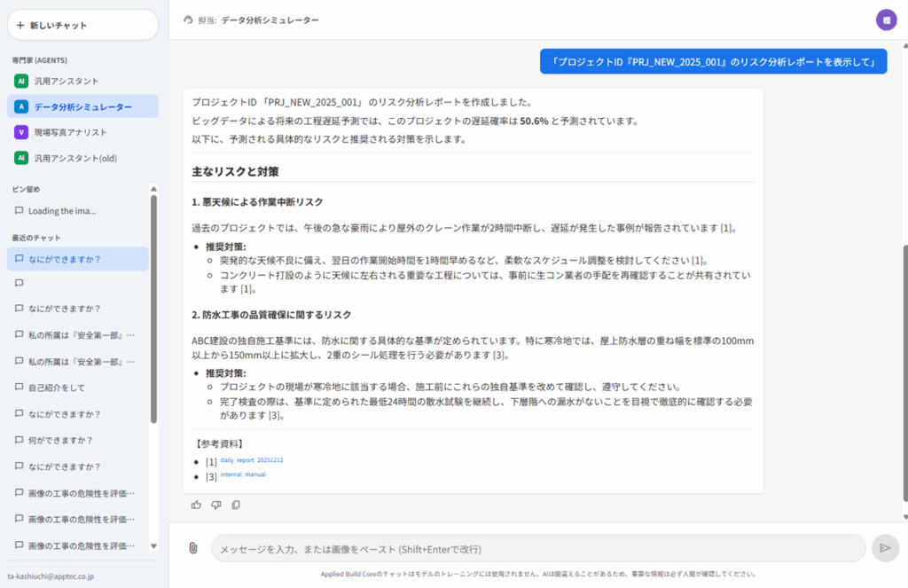Viewport: 908px width, 588px height.
Task: Click the heading 2. 防水工事の品質確保に関するリスク
Action: coord(271,315)
